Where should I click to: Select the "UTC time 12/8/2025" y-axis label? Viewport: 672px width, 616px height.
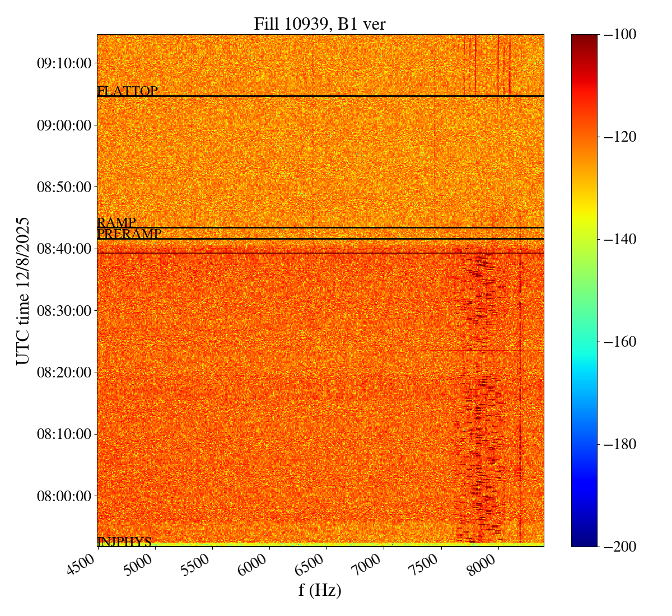pyautogui.click(x=22, y=290)
